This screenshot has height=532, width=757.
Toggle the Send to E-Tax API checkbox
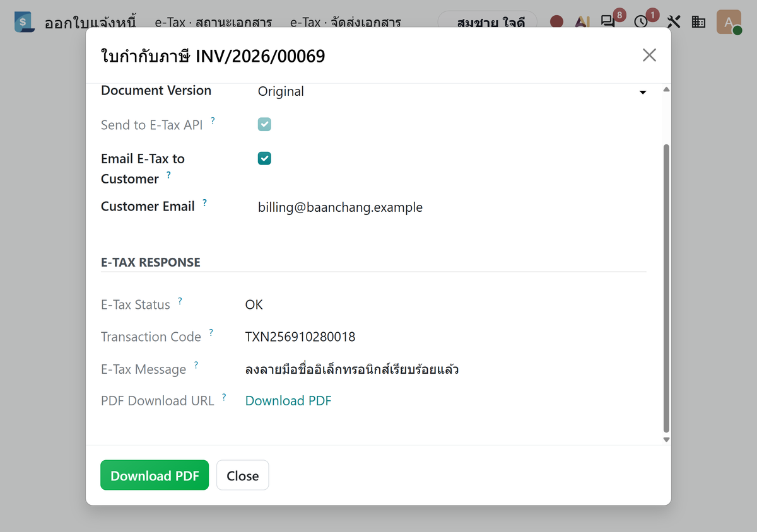(x=264, y=124)
